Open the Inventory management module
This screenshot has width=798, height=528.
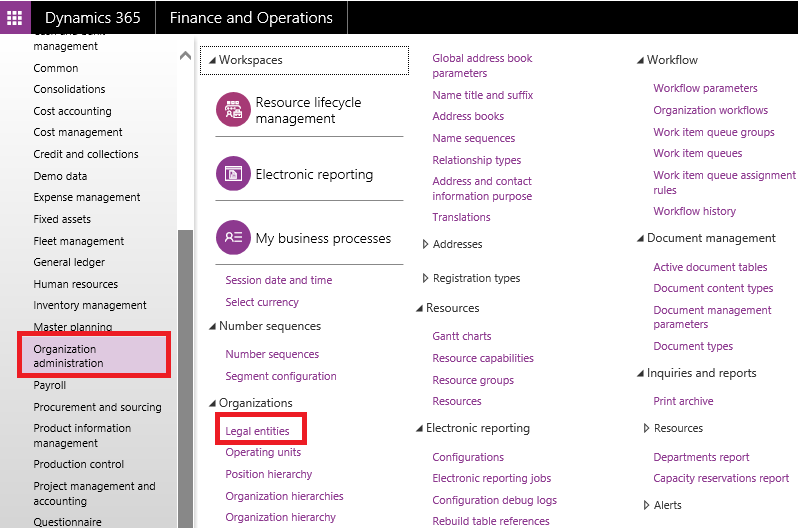click(90, 305)
